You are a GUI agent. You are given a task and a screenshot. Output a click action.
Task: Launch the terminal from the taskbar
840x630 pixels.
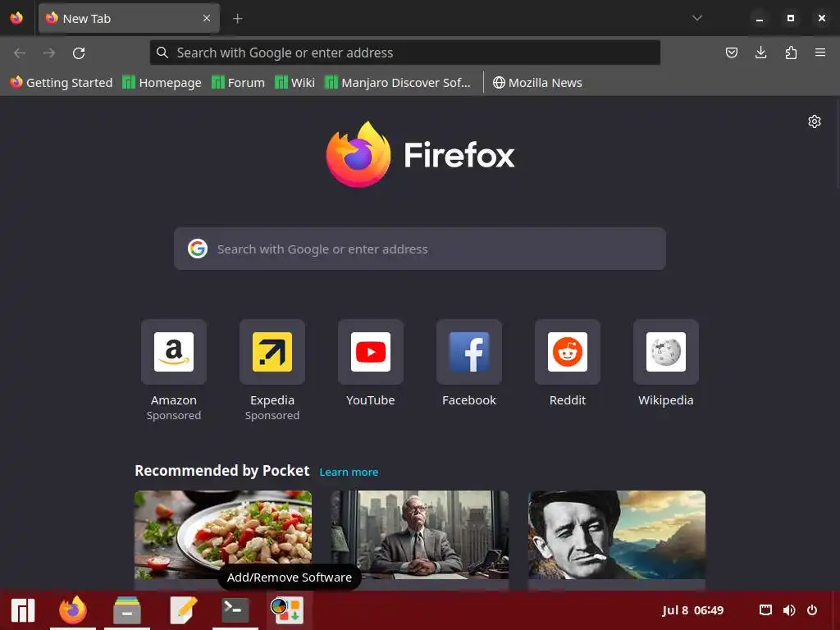click(x=235, y=610)
